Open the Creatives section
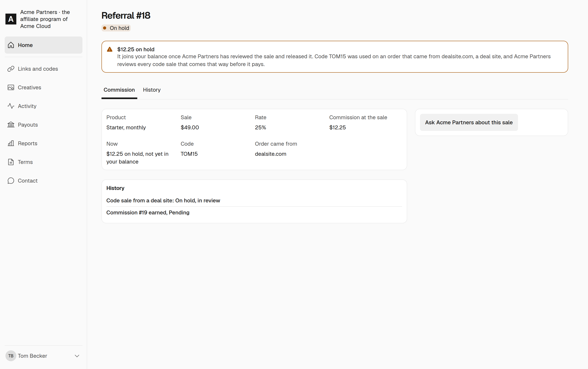This screenshot has height=369, width=588. pyautogui.click(x=44, y=87)
